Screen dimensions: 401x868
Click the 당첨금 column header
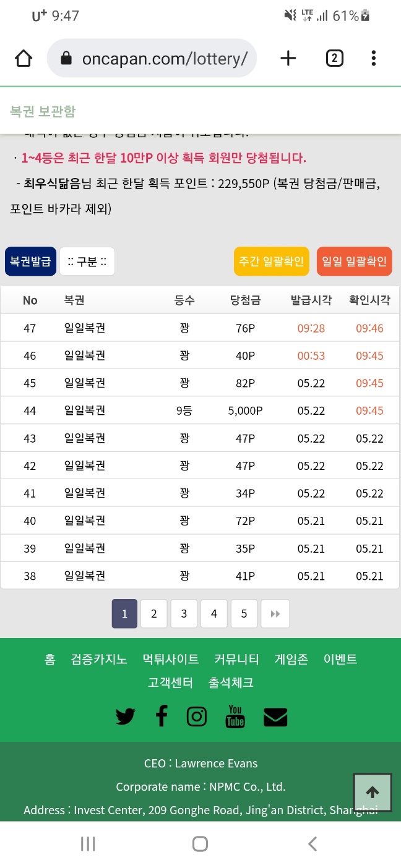[x=246, y=300]
